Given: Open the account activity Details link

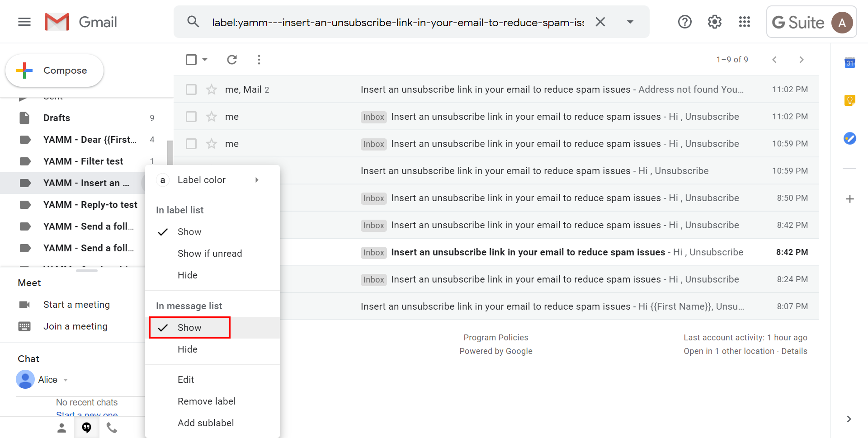Looking at the screenshot, I should tap(794, 351).
